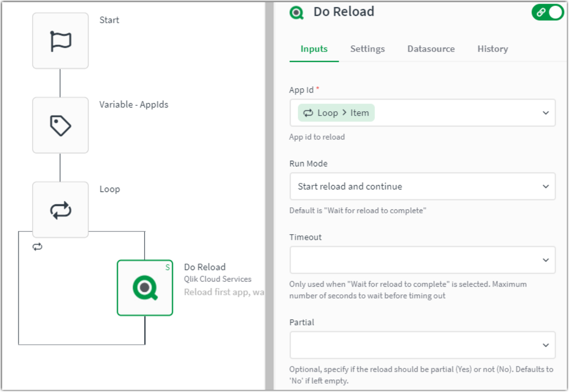Select the Loop block icon
The width and height of the screenshot is (569, 392).
pyautogui.click(x=61, y=210)
